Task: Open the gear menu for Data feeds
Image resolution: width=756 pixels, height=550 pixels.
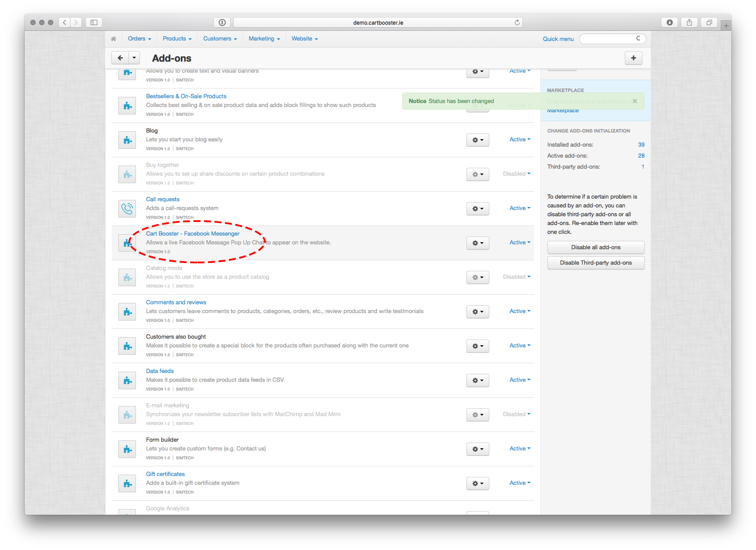Action: tap(478, 380)
